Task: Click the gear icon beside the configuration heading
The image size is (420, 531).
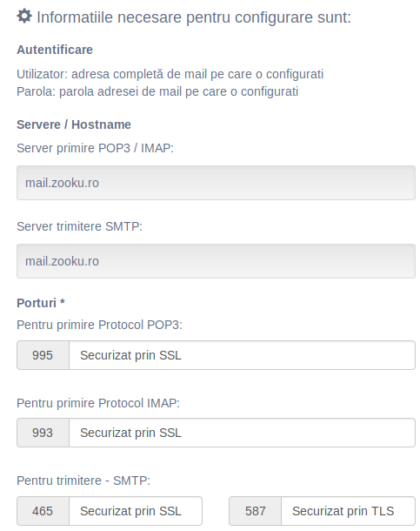Action: point(24,17)
